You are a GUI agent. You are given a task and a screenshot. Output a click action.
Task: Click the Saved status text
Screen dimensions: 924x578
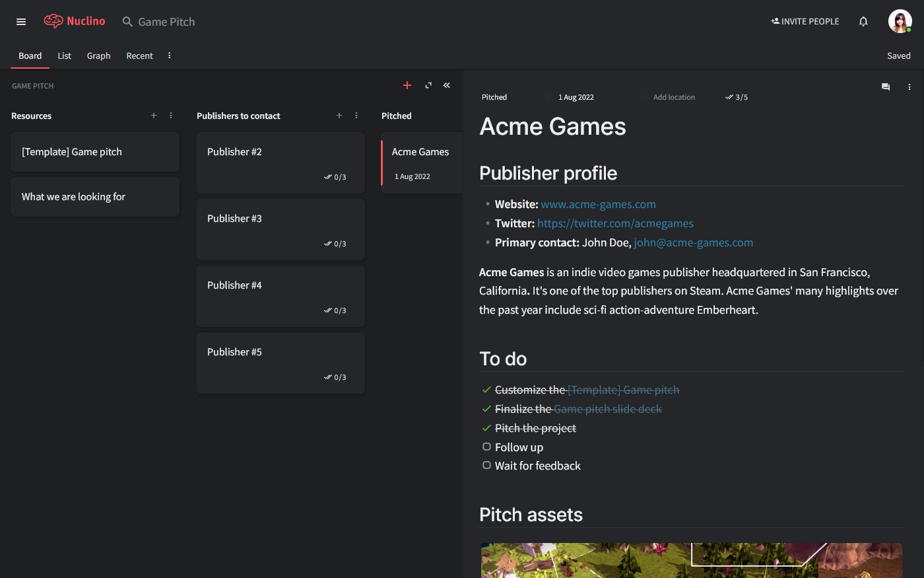click(x=899, y=55)
